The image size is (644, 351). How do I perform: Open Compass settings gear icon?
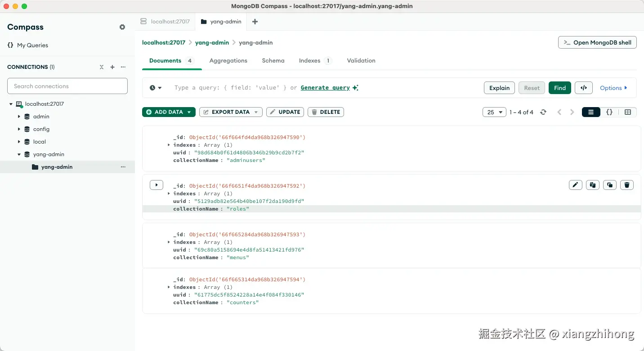pos(122,27)
